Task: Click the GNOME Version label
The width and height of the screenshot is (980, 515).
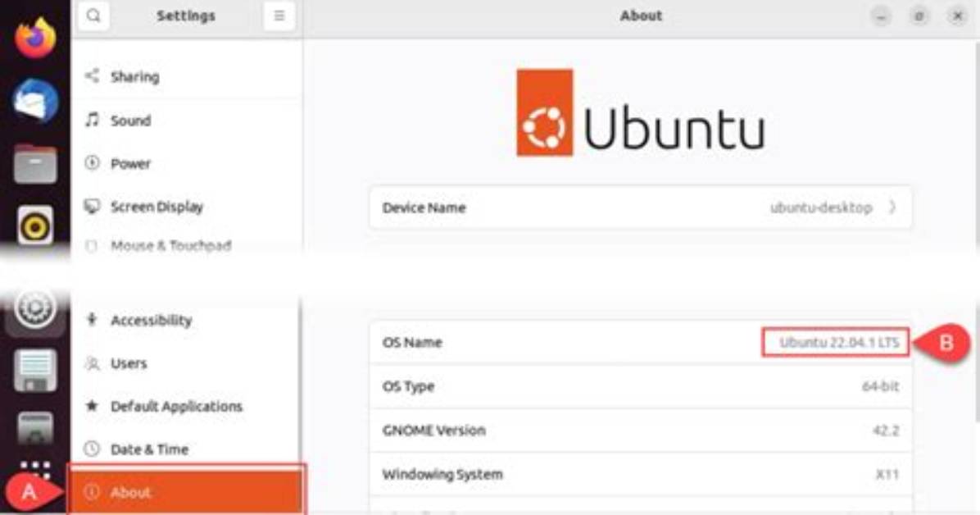Action: click(x=433, y=430)
